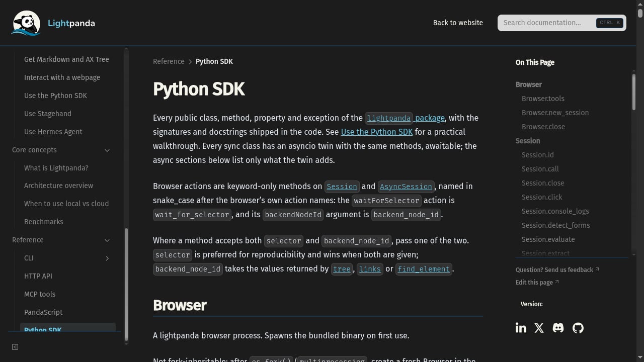This screenshot has width=644, height=362.
Task: Expand the CLI submenu arrow
Action: point(107,258)
